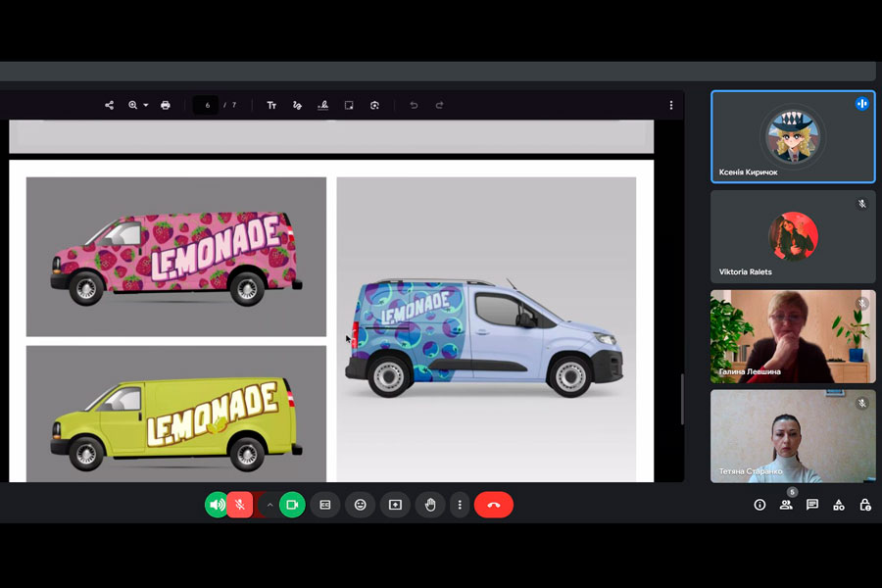This screenshot has width=882, height=588.
Task: Show the participants people list
Action: (x=786, y=505)
